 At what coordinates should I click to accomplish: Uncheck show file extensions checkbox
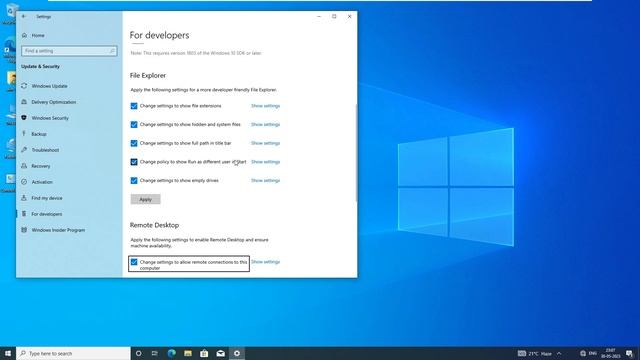(x=134, y=106)
